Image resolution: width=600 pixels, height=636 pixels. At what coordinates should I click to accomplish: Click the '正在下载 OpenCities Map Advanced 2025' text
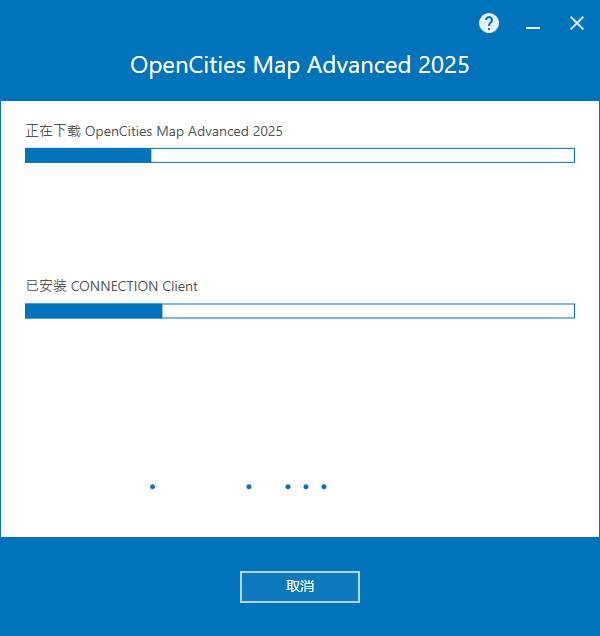coord(154,131)
